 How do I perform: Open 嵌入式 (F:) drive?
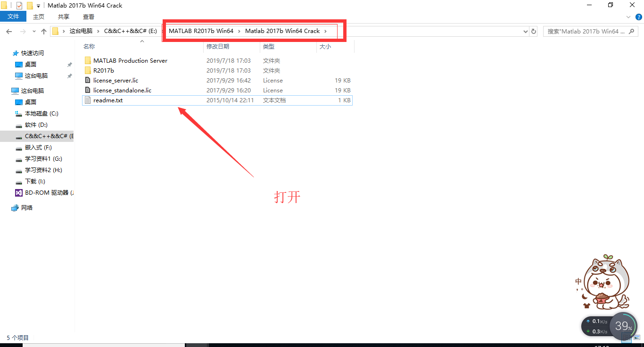(x=33, y=148)
